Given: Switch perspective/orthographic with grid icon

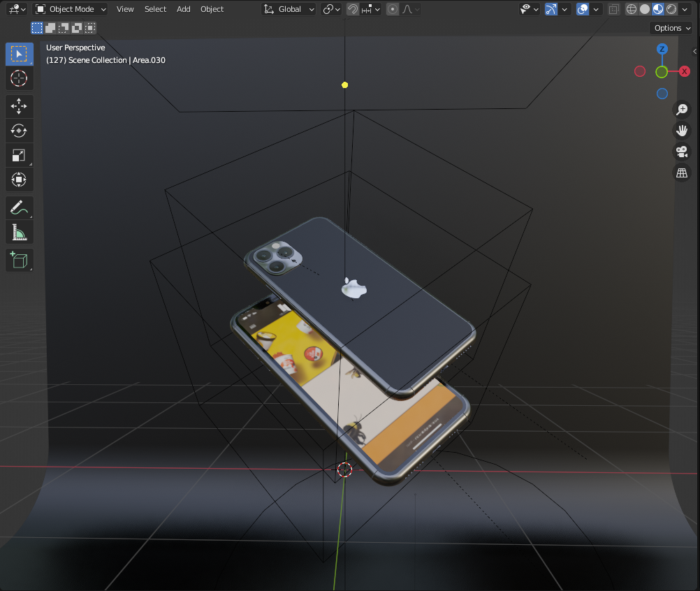Looking at the screenshot, I should (x=682, y=173).
